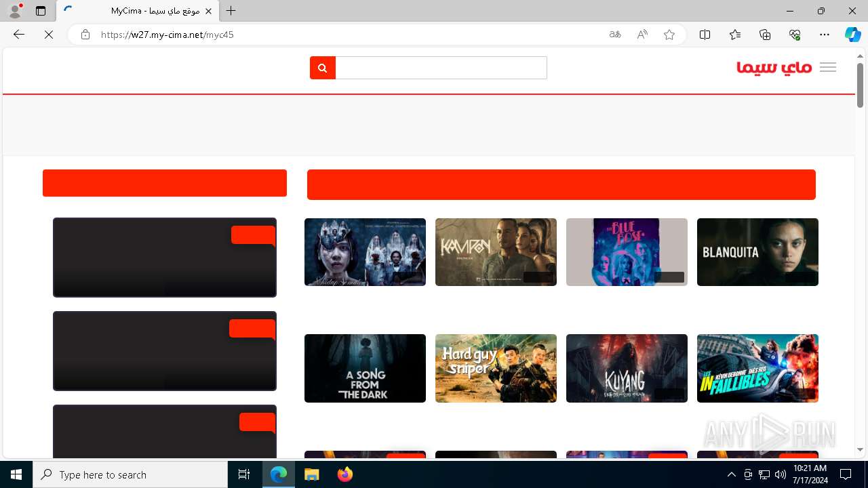Open network settings tray icon
The image size is (868, 488).
coord(764,474)
